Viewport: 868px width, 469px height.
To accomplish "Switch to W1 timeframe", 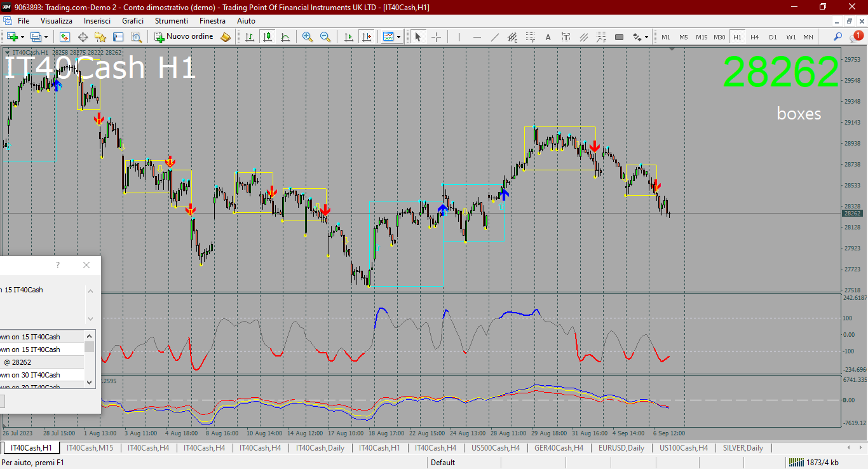I will pos(790,37).
